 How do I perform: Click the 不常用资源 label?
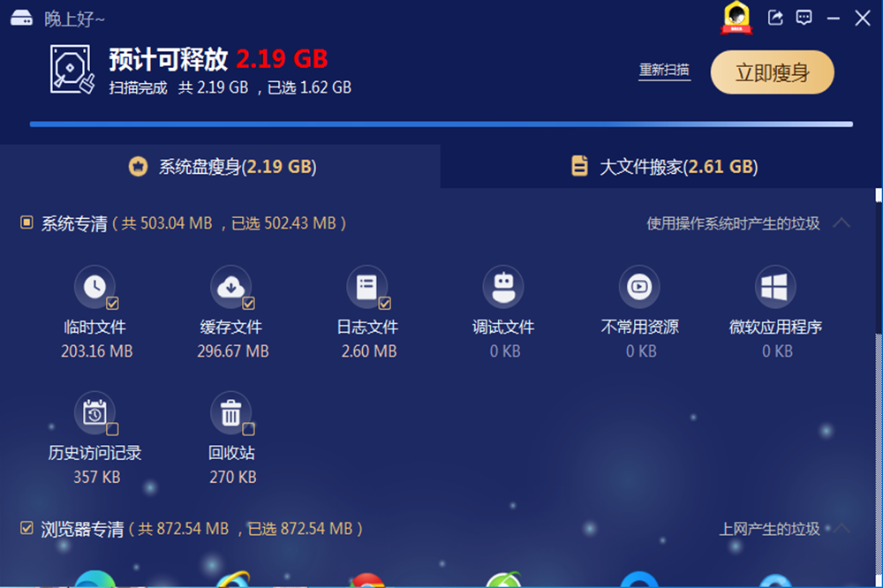coord(639,327)
